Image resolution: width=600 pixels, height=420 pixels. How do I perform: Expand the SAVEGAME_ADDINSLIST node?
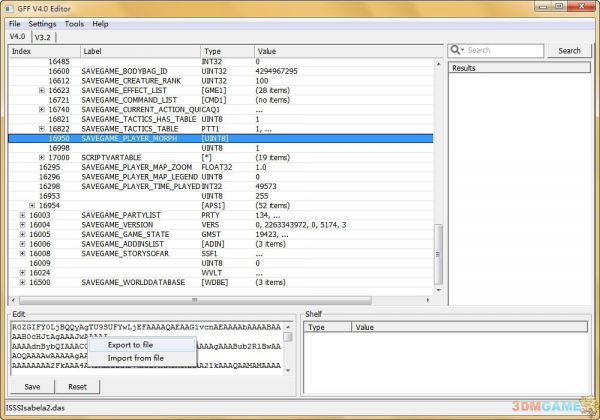[x=23, y=243]
